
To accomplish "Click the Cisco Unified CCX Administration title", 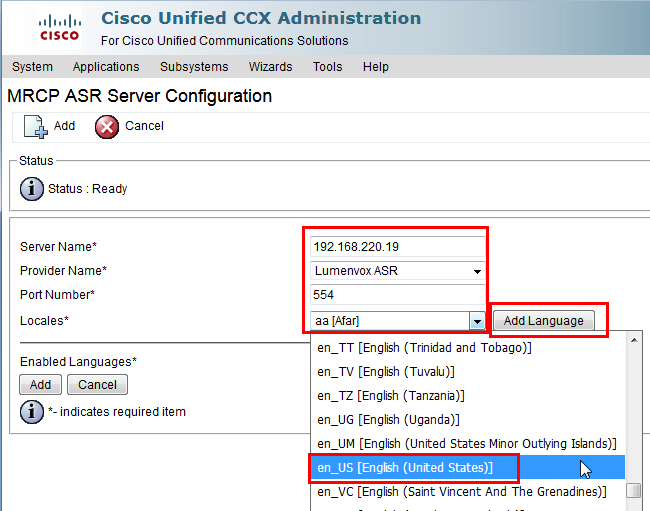I will tap(261, 18).
